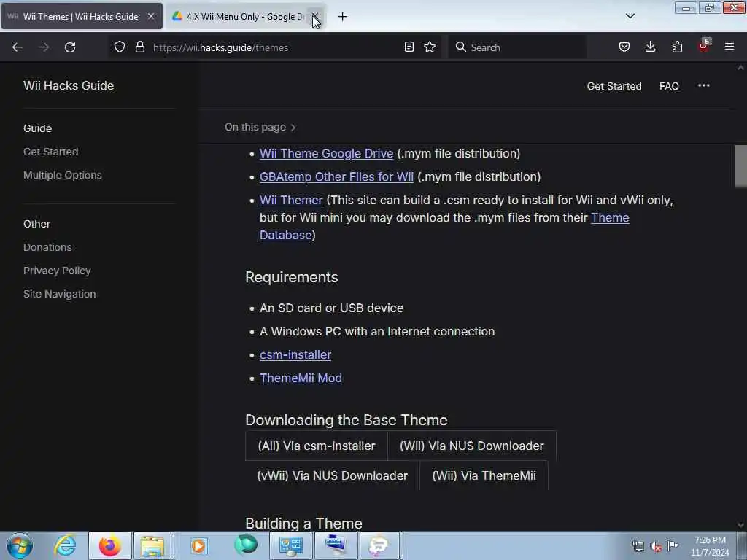Toggle reader view icon
The width and height of the screenshot is (747, 560).
(409, 47)
